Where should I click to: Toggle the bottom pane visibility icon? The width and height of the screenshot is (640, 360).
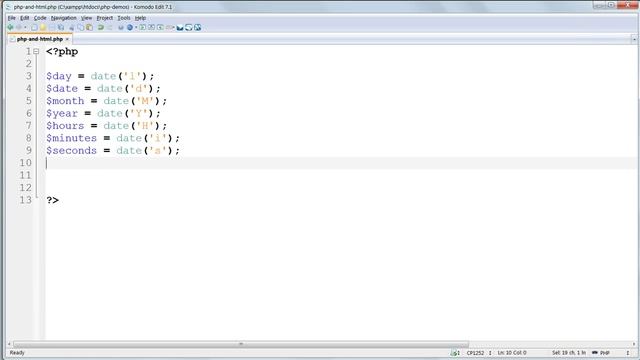click(151, 27)
